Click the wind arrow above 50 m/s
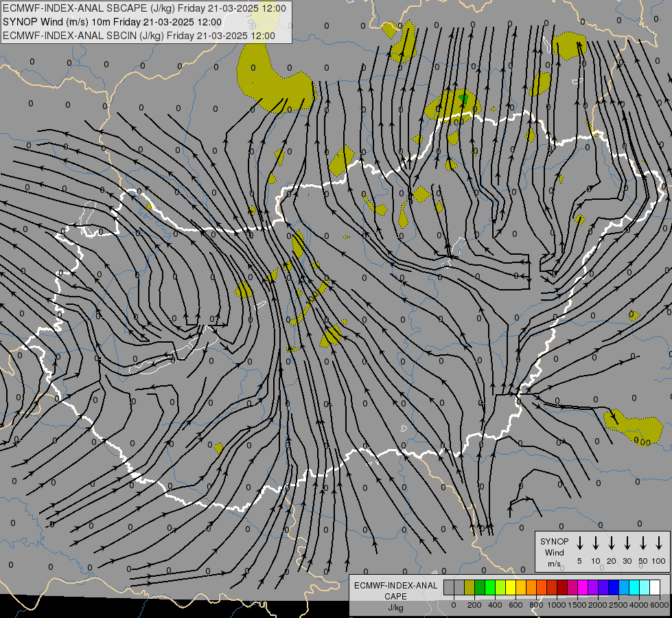This screenshot has width=672, height=618. 643,543
